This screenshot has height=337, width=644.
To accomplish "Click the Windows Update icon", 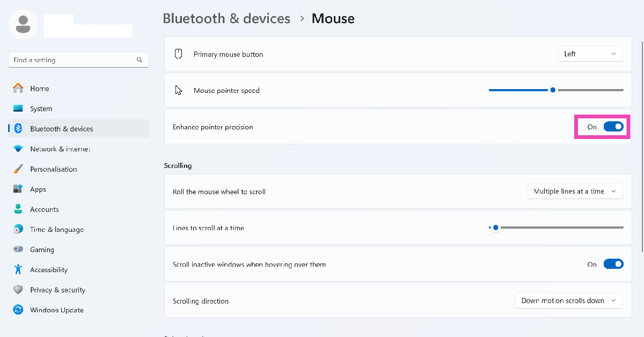I will click(18, 310).
